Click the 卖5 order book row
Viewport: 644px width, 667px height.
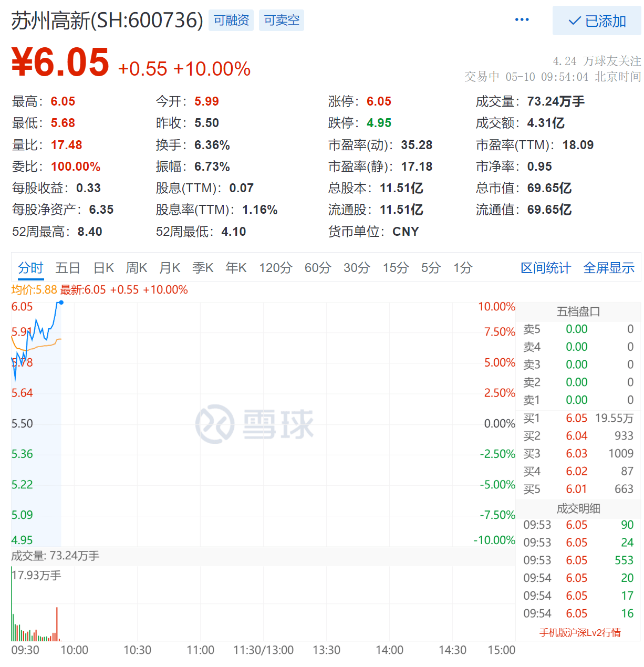coord(578,329)
